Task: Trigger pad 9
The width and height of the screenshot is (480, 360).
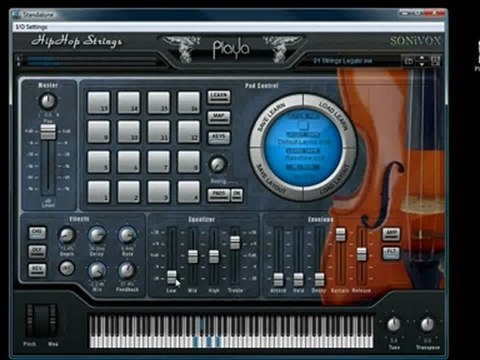Action: (99, 132)
